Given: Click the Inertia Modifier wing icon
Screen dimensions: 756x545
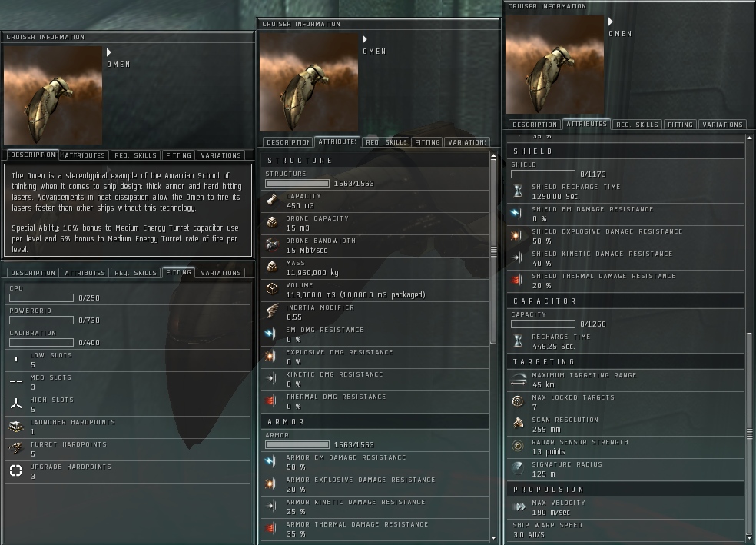Looking at the screenshot, I should pyautogui.click(x=272, y=311).
